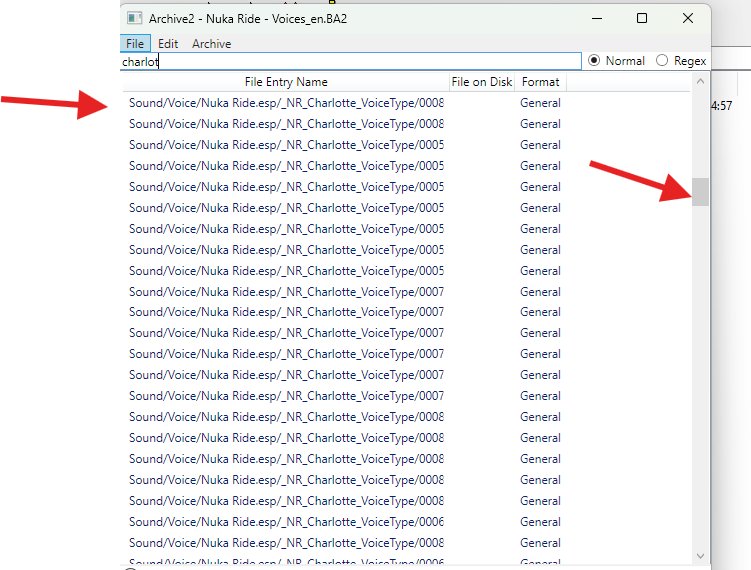
Task: Open the Edit menu
Action: click(168, 44)
